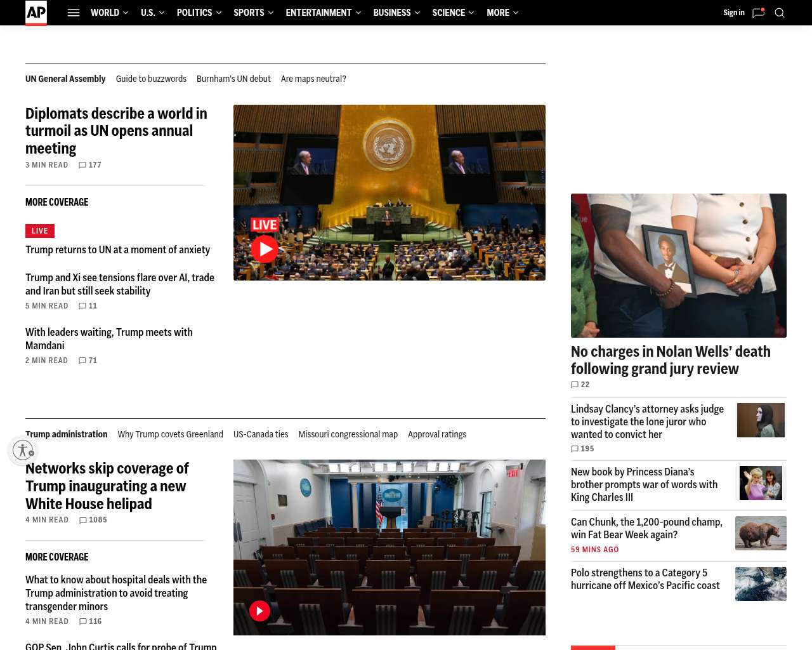Open comments icon showing 177
812x650 pixels.
pos(82,165)
